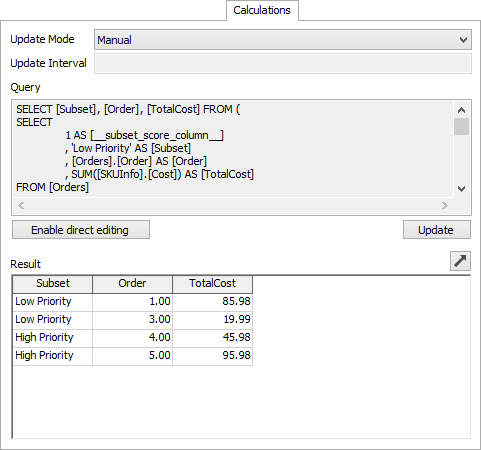
Task: Select the Low Priority cell for order 3.00
Action: coord(53,320)
